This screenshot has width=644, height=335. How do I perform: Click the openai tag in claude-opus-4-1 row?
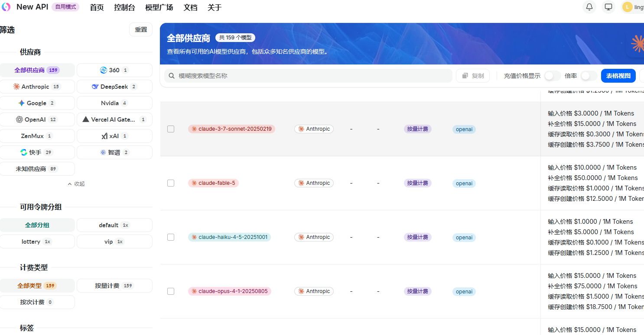[464, 292]
